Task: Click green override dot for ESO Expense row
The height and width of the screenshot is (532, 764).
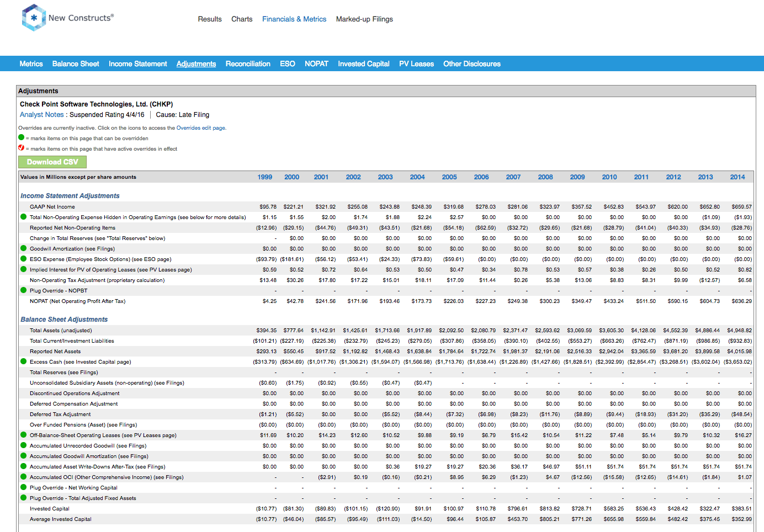Action: (x=23, y=259)
